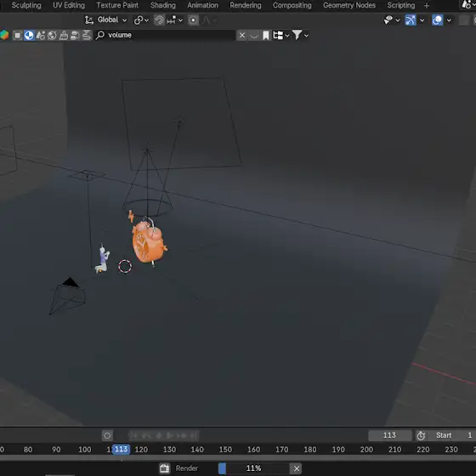Click the frame-range stopwatch clock icon
476x476 pixels.
click(x=421, y=435)
